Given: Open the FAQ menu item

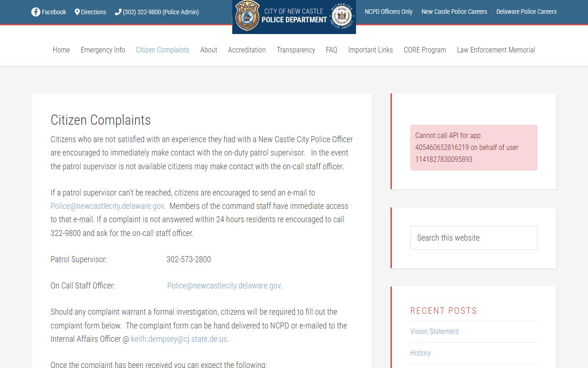Looking at the screenshot, I should tap(332, 50).
